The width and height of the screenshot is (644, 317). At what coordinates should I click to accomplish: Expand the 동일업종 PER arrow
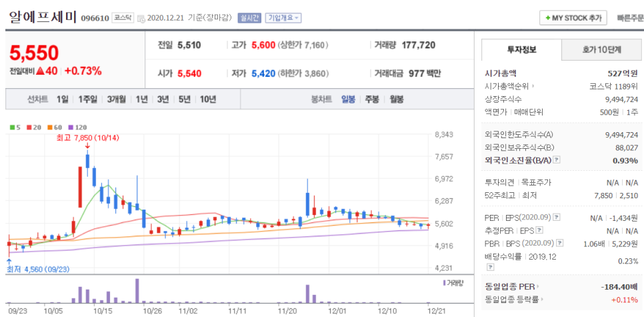click(538, 286)
